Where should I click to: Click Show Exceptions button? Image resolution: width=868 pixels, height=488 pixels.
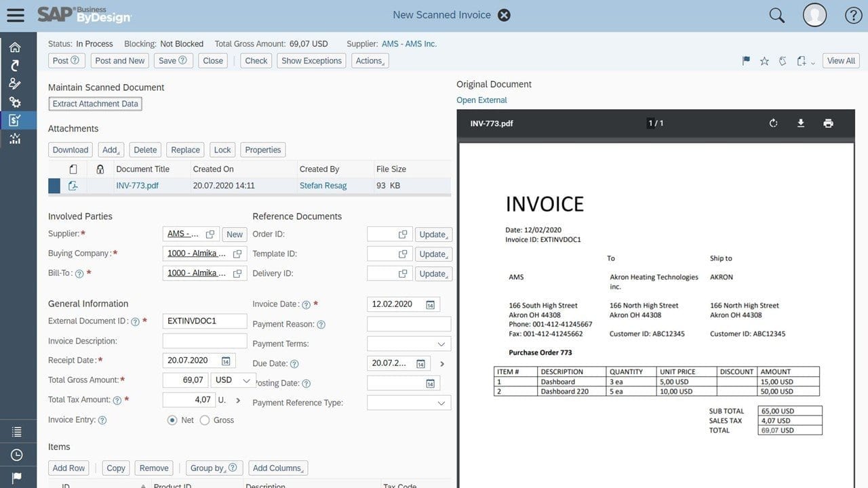point(311,60)
